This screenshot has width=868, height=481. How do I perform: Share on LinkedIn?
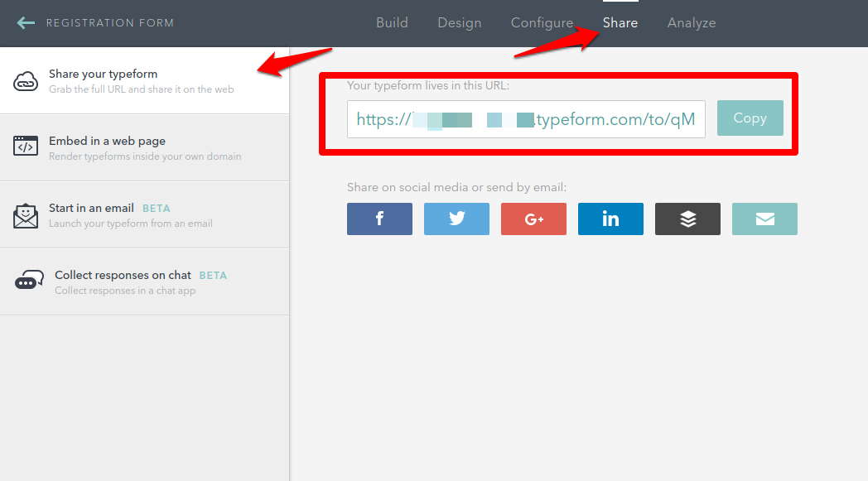[x=610, y=219]
